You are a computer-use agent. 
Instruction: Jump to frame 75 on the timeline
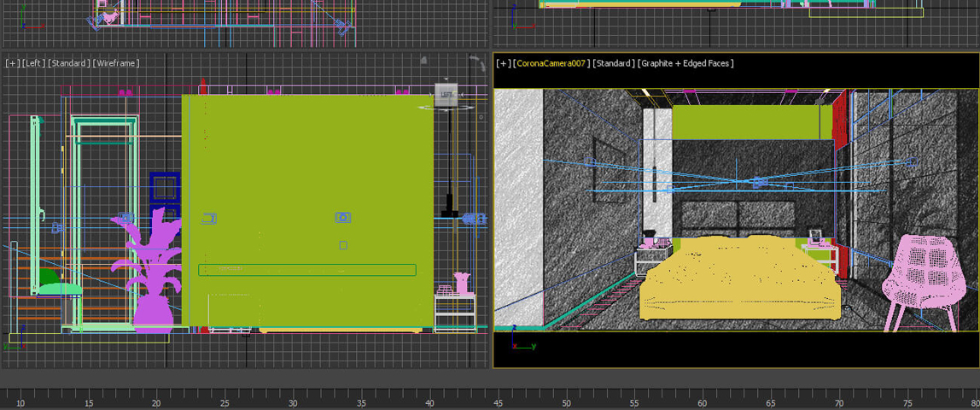click(907, 403)
